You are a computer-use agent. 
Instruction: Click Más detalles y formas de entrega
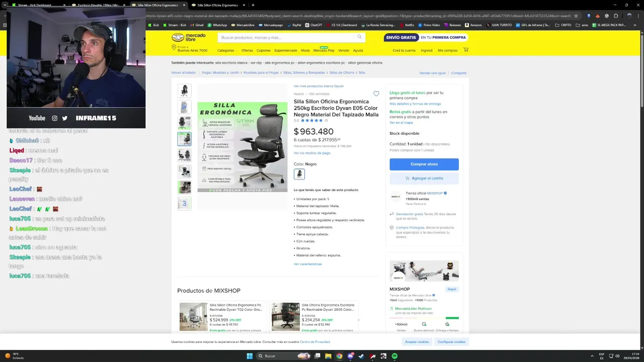coord(415,104)
